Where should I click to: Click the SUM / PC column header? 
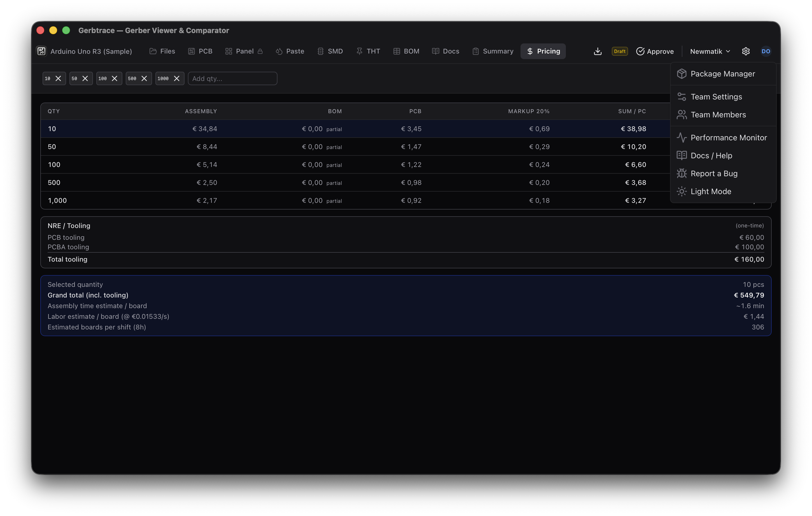coord(632,111)
